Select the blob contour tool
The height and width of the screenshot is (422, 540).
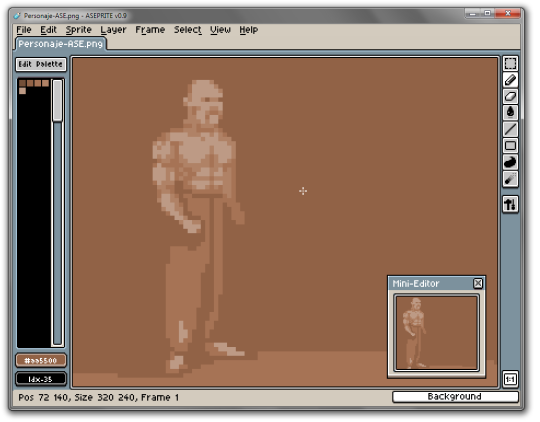(510, 162)
